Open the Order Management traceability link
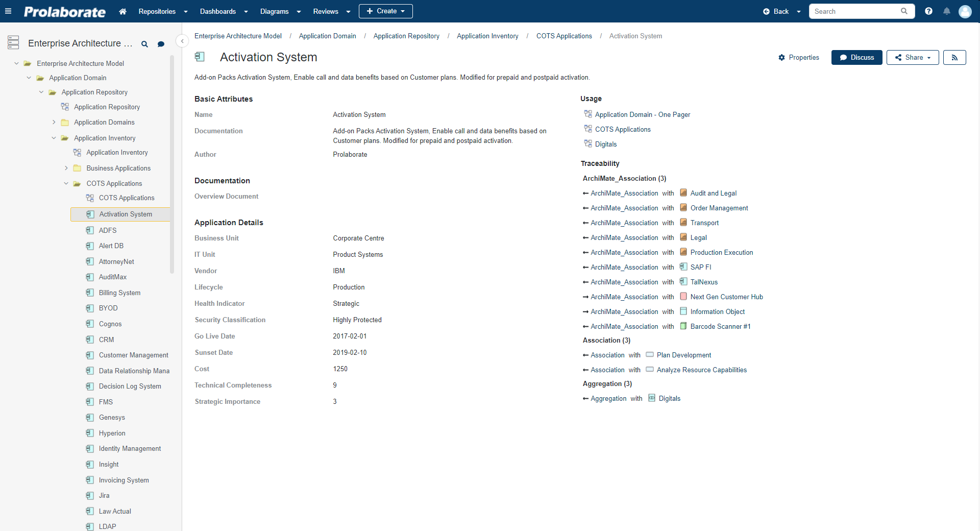The image size is (980, 531). tap(719, 208)
